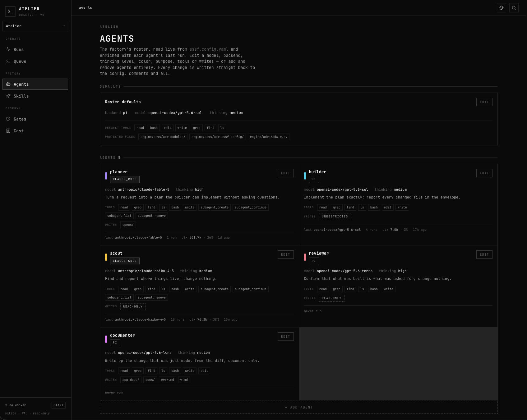The width and height of the screenshot is (527, 420).
Task: Click the Skills sparkle icon
Action: coord(8,96)
